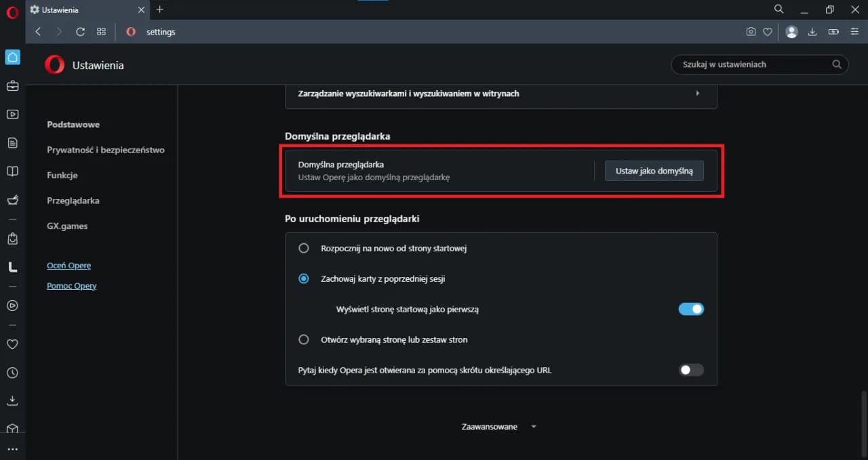Go to Speed Dial home icon
The image size is (868, 460).
[x=12, y=57]
